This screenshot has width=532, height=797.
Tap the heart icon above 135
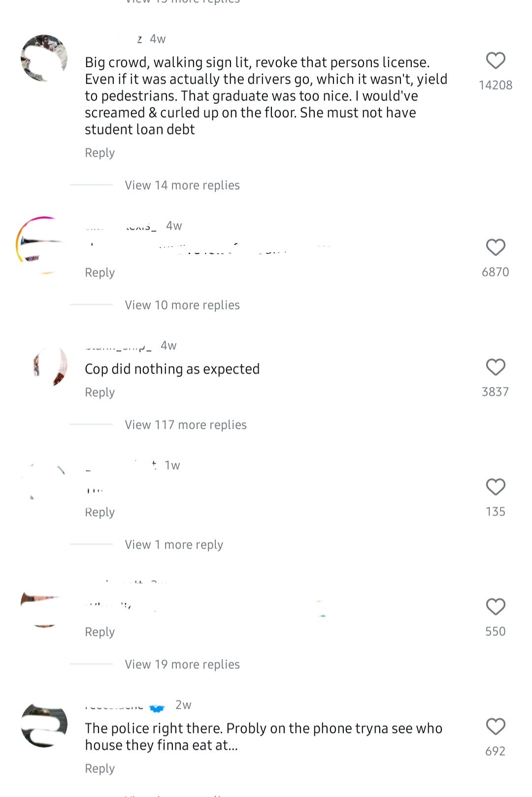tap(496, 487)
